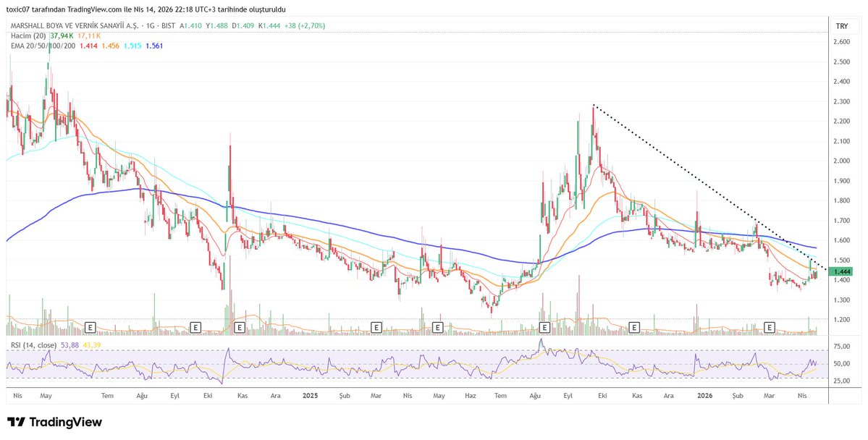Screen dimensions: 868x440
Task: Click the 2.600 price axis label
Action: (841, 42)
